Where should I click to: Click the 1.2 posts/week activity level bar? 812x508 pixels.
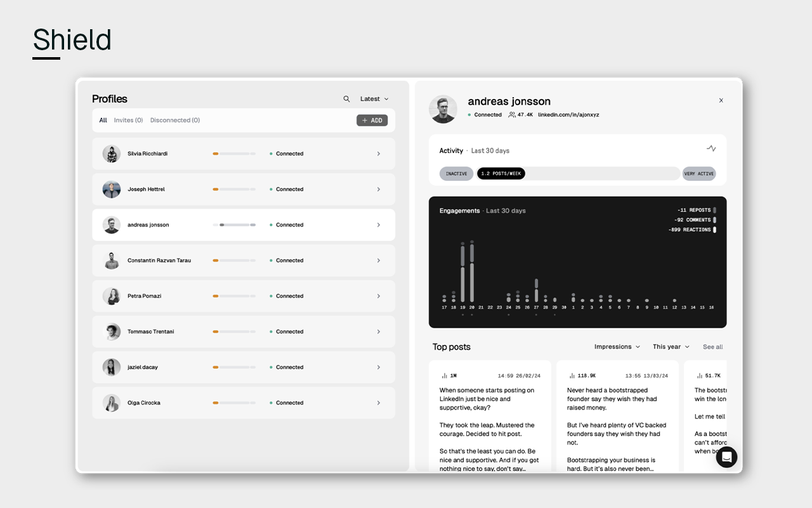pos(501,173)
